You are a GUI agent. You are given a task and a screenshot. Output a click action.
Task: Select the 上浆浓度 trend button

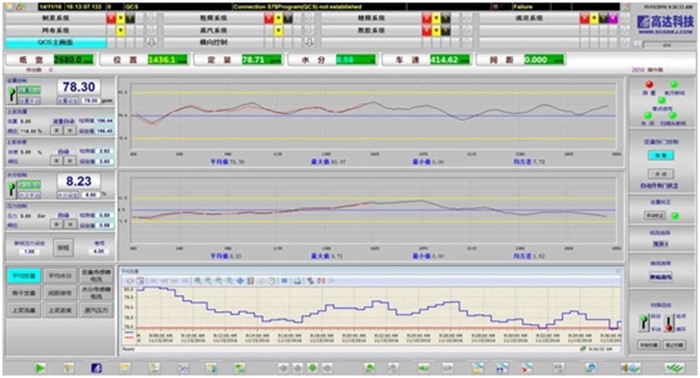pos(60,310)
